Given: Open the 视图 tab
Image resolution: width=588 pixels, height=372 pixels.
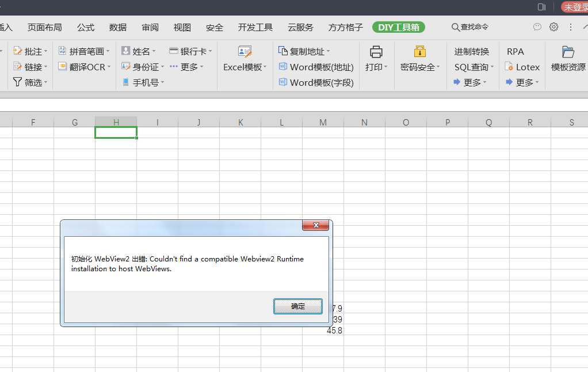Looking at the screenshot, I should 182,28.
